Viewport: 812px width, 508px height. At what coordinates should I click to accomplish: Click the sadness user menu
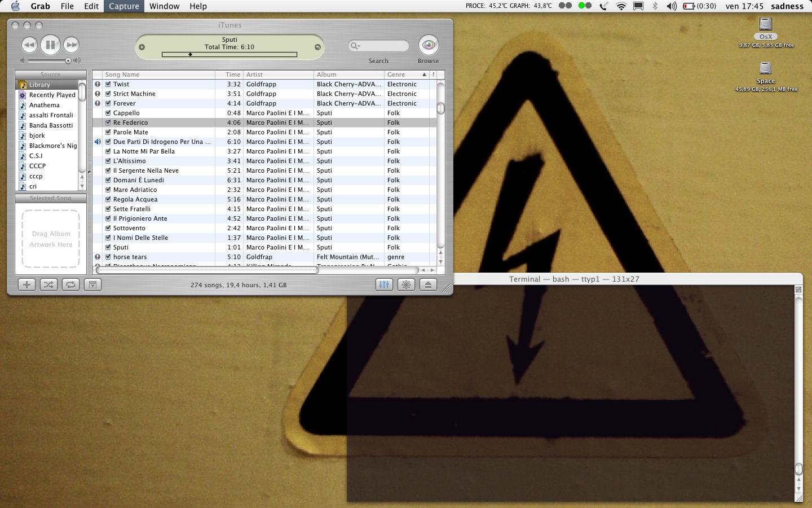point(787,6)
